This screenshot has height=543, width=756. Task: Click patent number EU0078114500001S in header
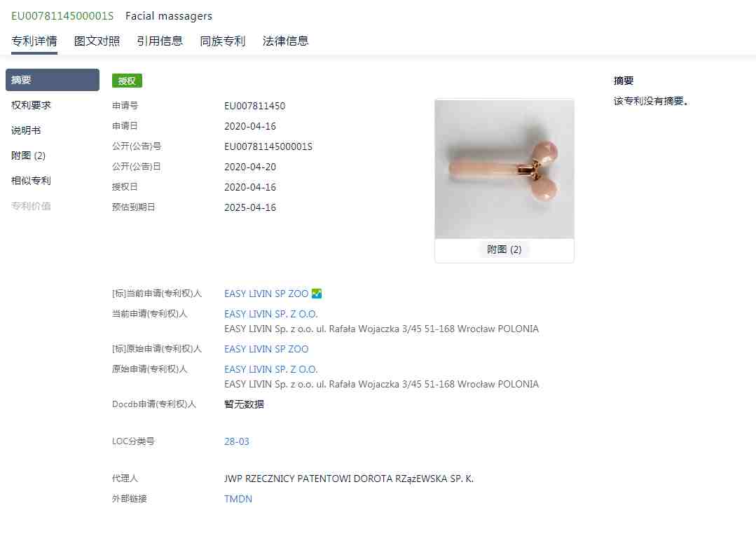point(62,16)
